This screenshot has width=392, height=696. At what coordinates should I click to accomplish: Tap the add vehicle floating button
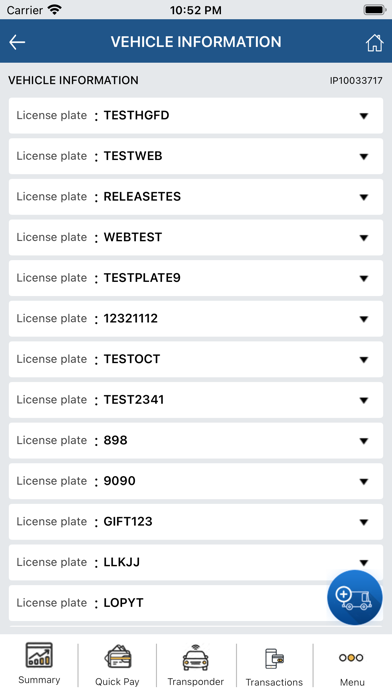(355, 597)
